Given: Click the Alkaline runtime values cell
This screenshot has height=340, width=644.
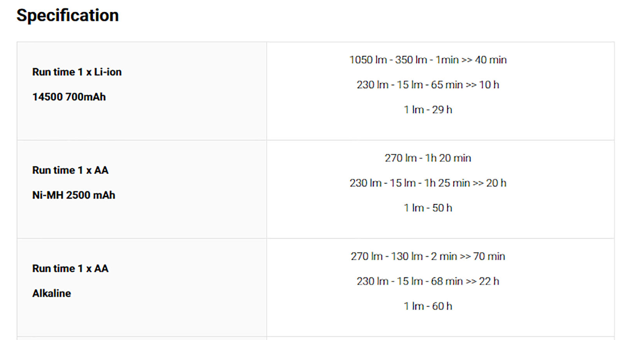Looking at the screenshot, I should 440,288.
